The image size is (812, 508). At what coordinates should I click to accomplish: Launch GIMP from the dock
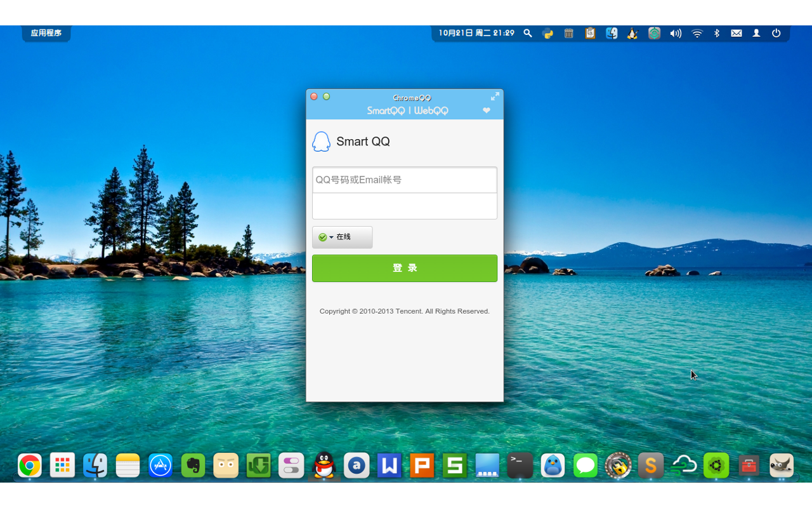(782, 465)
